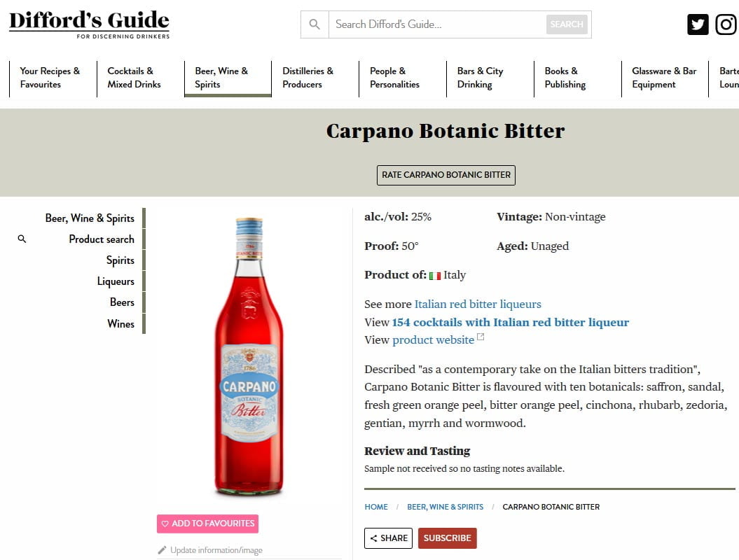
Task: Select Liqueurs in the sidebar
Action: (116, 281)
